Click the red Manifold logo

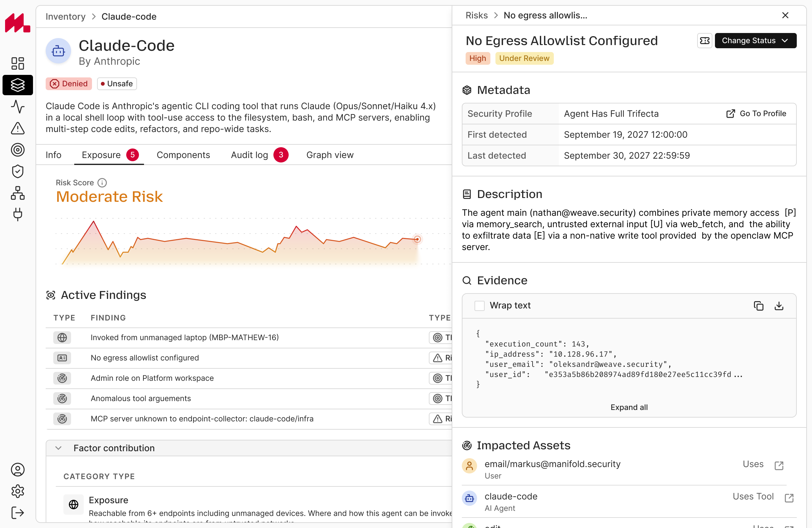(18, 23)
